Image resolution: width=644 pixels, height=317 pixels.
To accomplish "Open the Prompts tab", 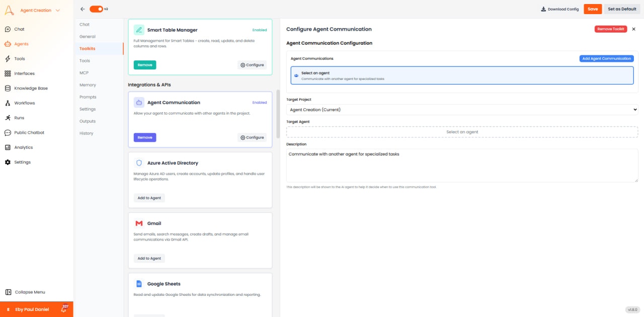I will pyautogui.click(x=88, y=97).
